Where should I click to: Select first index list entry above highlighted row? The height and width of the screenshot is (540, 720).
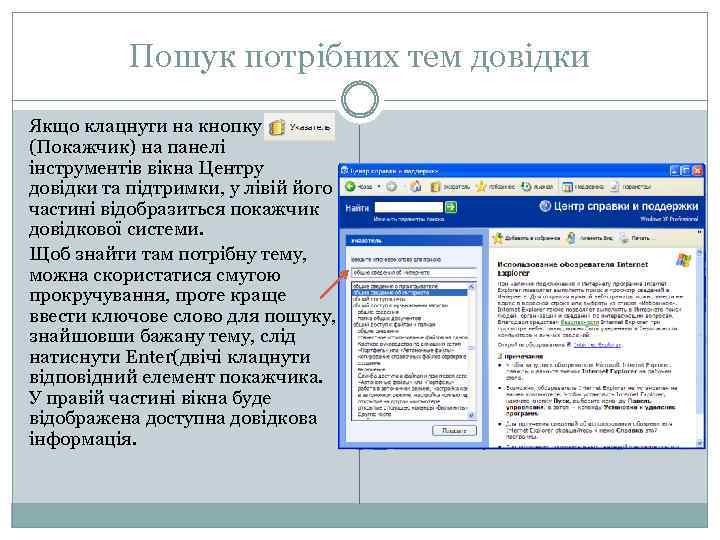(x=409, y=286)
